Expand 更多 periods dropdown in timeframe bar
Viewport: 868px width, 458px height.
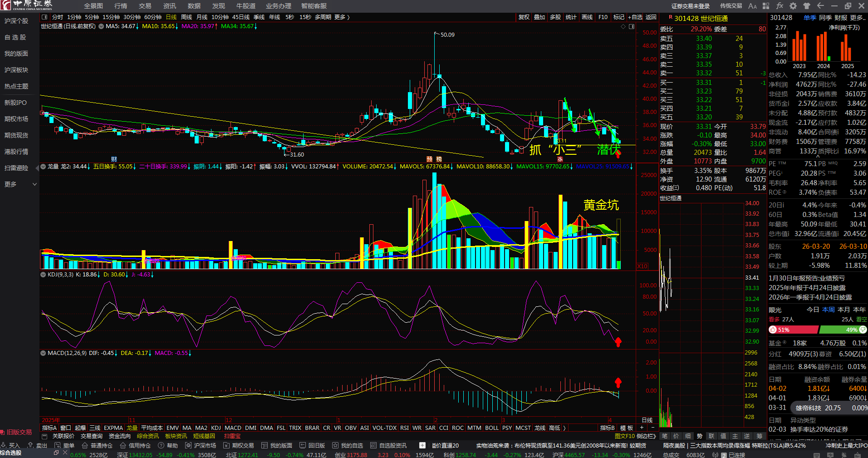pos(342,17)
